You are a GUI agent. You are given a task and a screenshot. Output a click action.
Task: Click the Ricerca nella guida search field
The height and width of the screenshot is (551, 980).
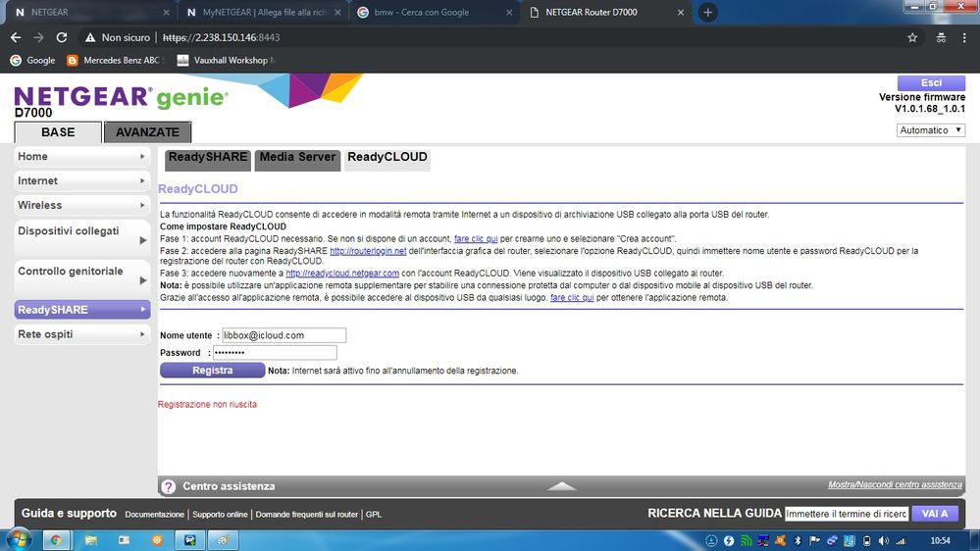pos(847,514)
